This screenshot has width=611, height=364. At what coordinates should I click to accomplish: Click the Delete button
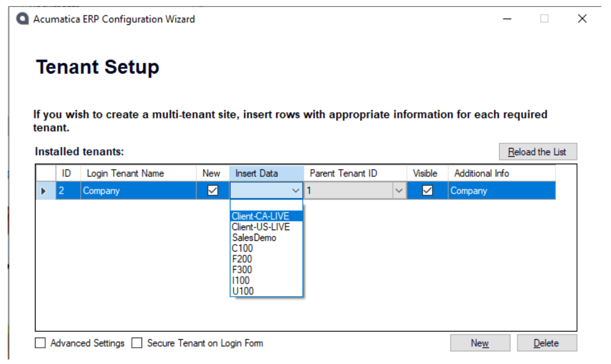click(x=547, y=343)
